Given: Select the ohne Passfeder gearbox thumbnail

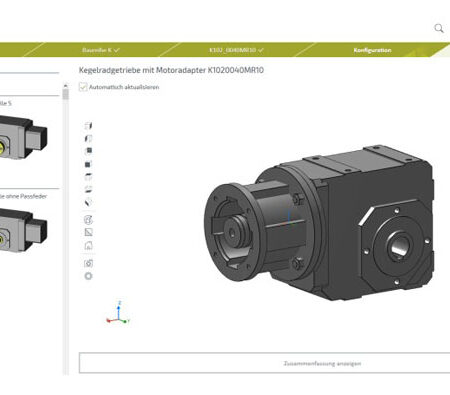Looking at the screenshot, I should (x=23, y=230).
